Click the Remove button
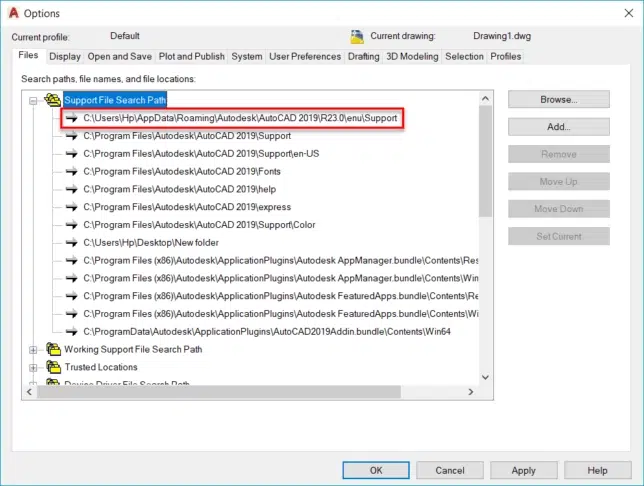The height and width of the screenshot is (486, 644). coord(559,154)
